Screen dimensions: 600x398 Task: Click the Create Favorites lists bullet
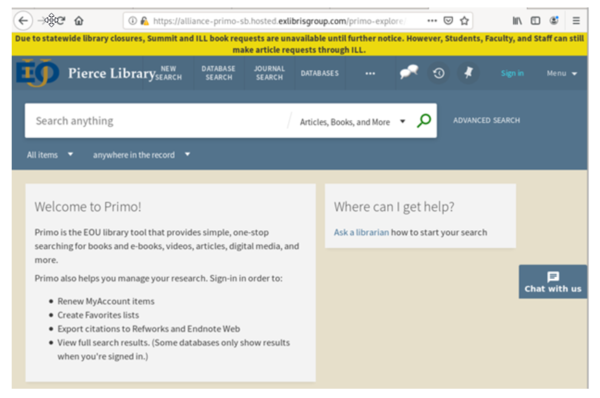point(98,315)
